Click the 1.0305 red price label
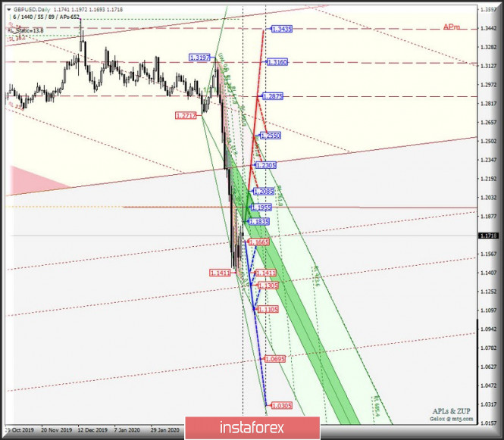Viewport: 504px width, 440px height. [282, 406]
